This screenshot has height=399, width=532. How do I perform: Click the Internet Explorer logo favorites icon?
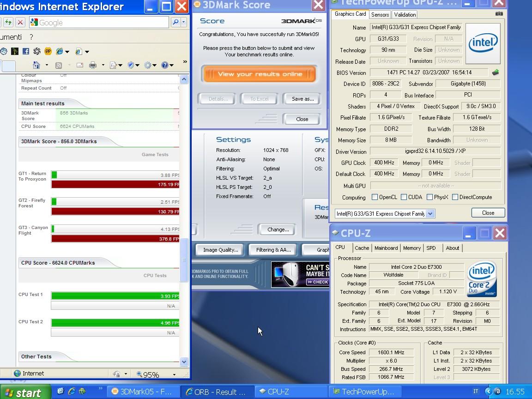[60, 51]
